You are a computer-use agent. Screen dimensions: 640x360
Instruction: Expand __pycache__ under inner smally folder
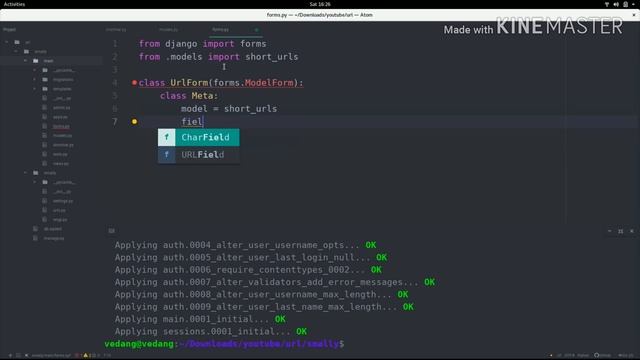tap(35, 182)
